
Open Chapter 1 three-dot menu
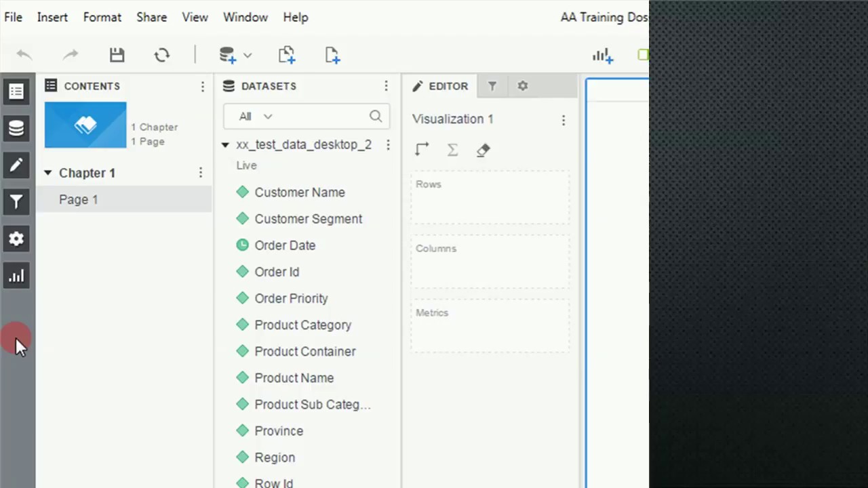(200, 173)
